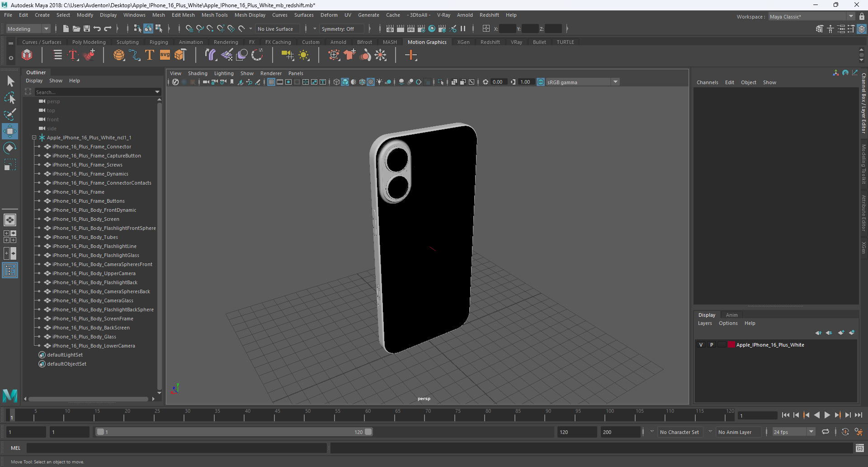Click the Play Forwards button
This screenshot has width=868, height=467.
click(x=827, y=415)
